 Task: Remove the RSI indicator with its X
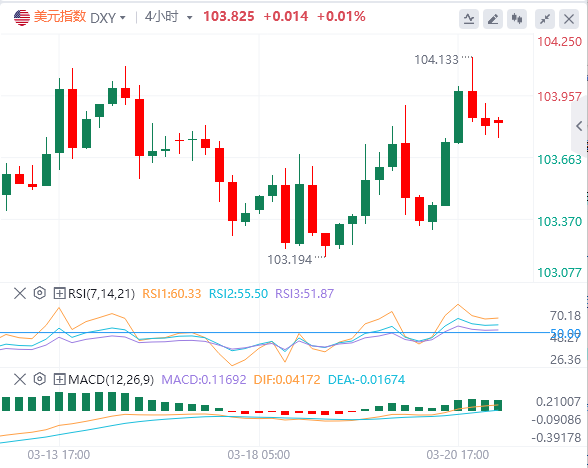click(x=20, y=293)
